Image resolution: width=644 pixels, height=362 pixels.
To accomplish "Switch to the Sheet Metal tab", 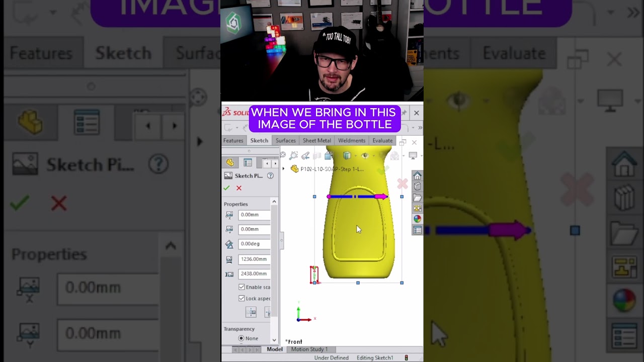I will [x=317, y=140].
